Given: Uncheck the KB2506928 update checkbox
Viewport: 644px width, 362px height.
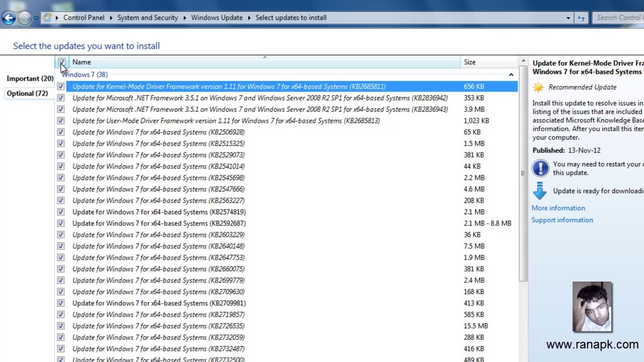Looking at the screenshot, I should click(61, 132).
